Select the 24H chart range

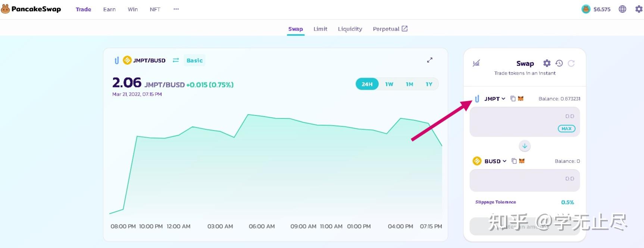click(x=367, y=84)
